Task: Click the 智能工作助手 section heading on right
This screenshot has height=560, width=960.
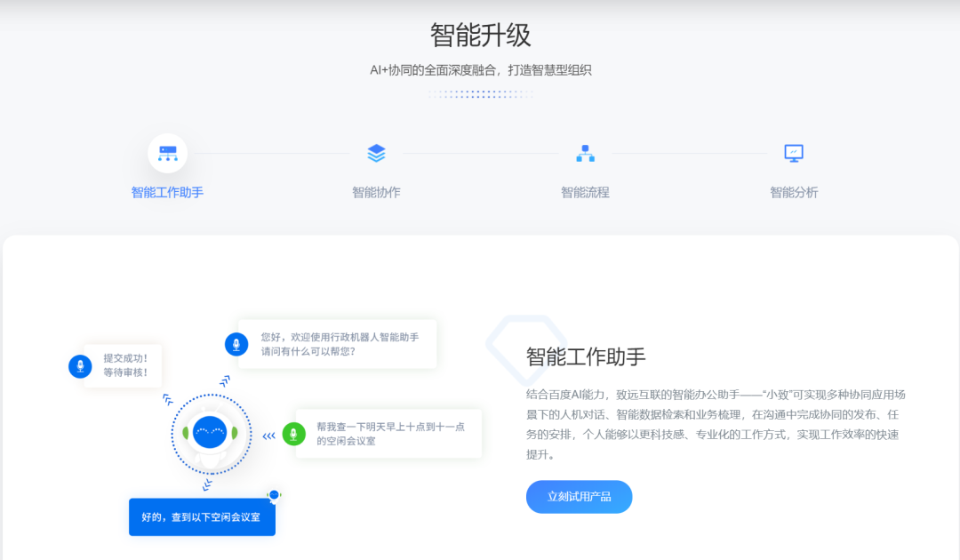Action: click(x=585, y=356)
